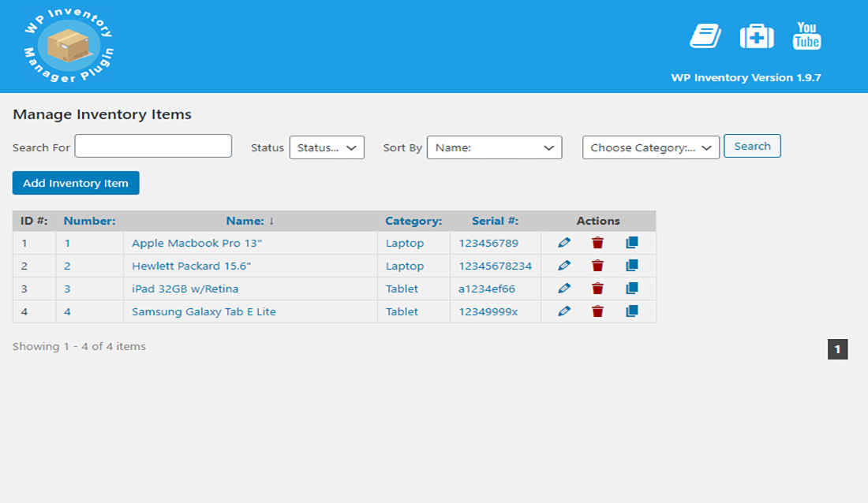Image resolution: width=868 pixels, height=503 pixels.
Task: Focus the Search For text field
Action: (153, 146)
